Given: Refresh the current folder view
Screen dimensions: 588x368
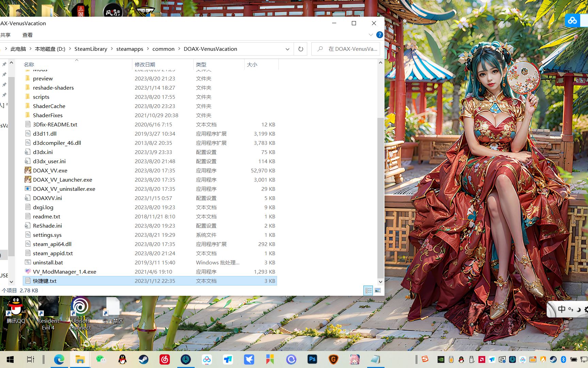Looking at the screenshot, I should tap(301, 49).
